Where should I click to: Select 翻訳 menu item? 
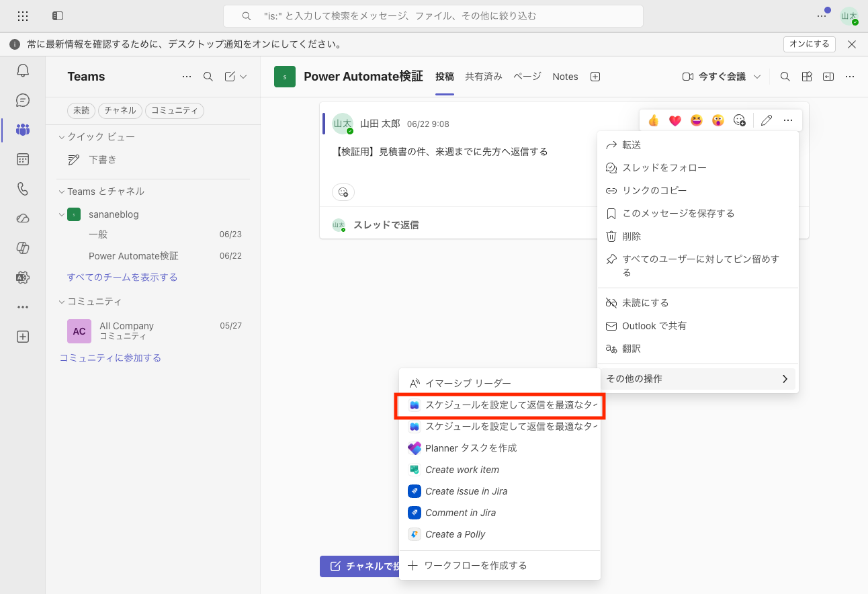(697, 349)
